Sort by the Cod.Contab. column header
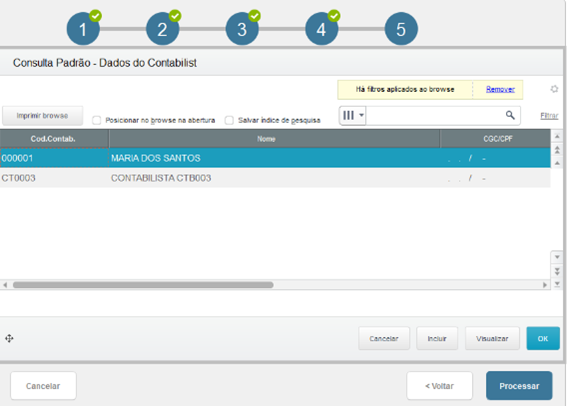The image size is (567, 406). (54, 139)
